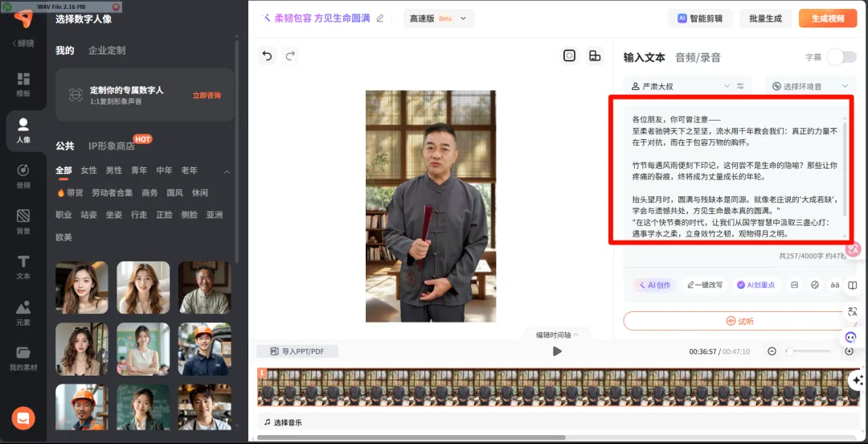The height and width of the screenshot is (444, 868).
Task: Open the 元素 elements sidebar panel
Action: point(23,314)
